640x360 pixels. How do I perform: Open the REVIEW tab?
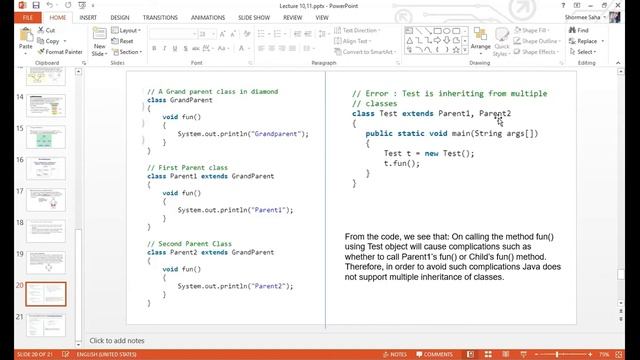point(293,18)
